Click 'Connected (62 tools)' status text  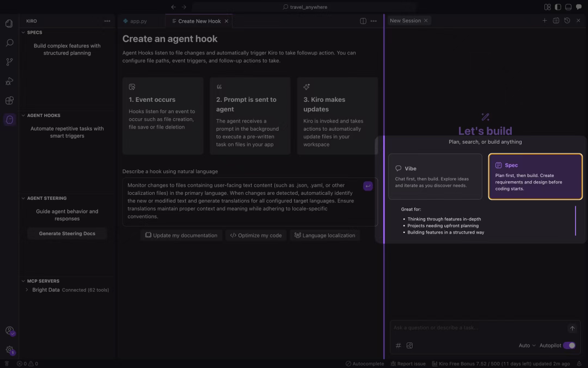coord(85,290)
